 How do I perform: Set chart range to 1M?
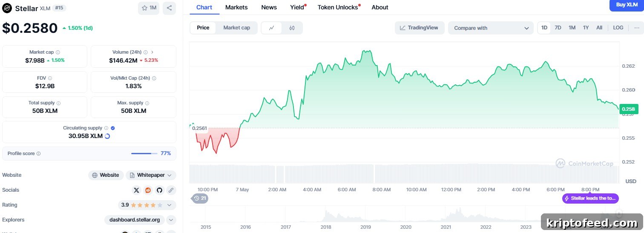[572, 28]
